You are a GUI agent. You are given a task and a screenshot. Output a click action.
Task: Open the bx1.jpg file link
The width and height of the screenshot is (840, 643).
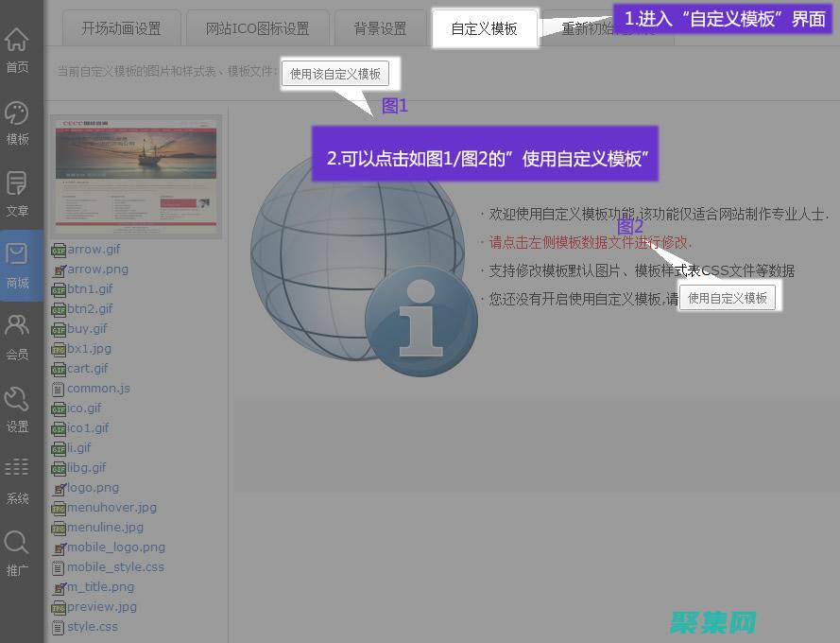click(90, 349)
